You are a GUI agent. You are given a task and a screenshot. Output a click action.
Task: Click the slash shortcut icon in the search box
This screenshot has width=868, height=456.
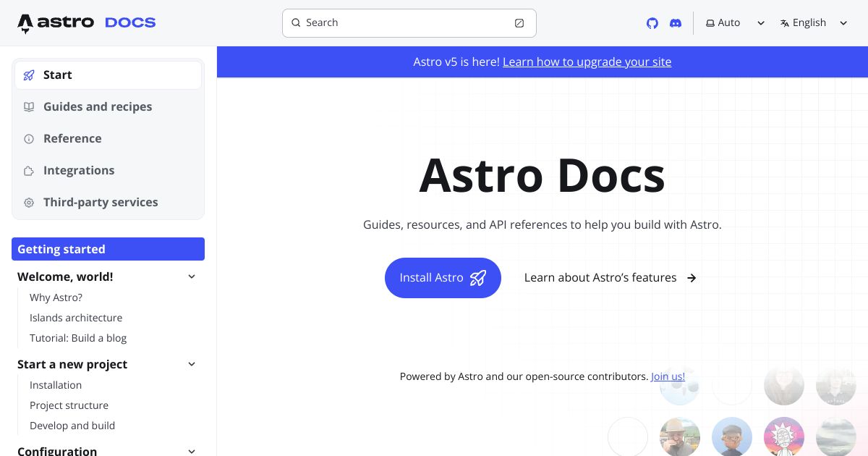pos(519,23)
